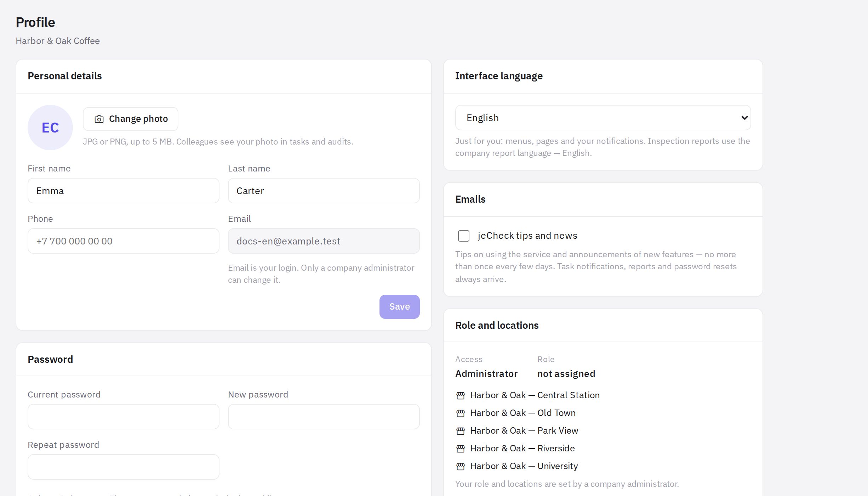Click the Interface language heading

(x=499, y=76)
